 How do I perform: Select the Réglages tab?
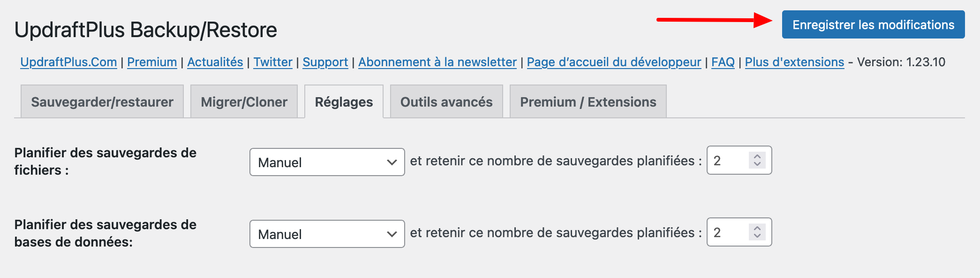point(344,101)
